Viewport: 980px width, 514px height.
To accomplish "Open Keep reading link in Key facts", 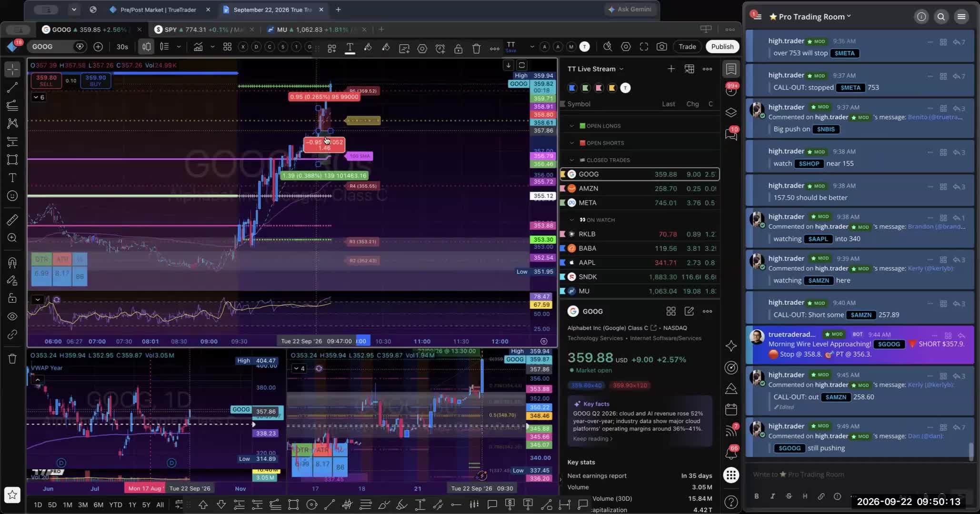I will 592,439.
